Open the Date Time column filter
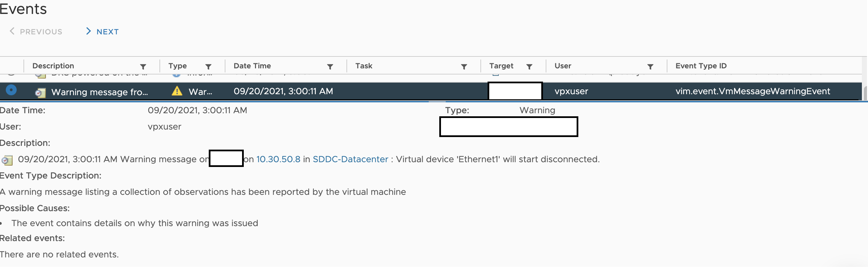The image size is (868, 271). (x=330, y=67)
